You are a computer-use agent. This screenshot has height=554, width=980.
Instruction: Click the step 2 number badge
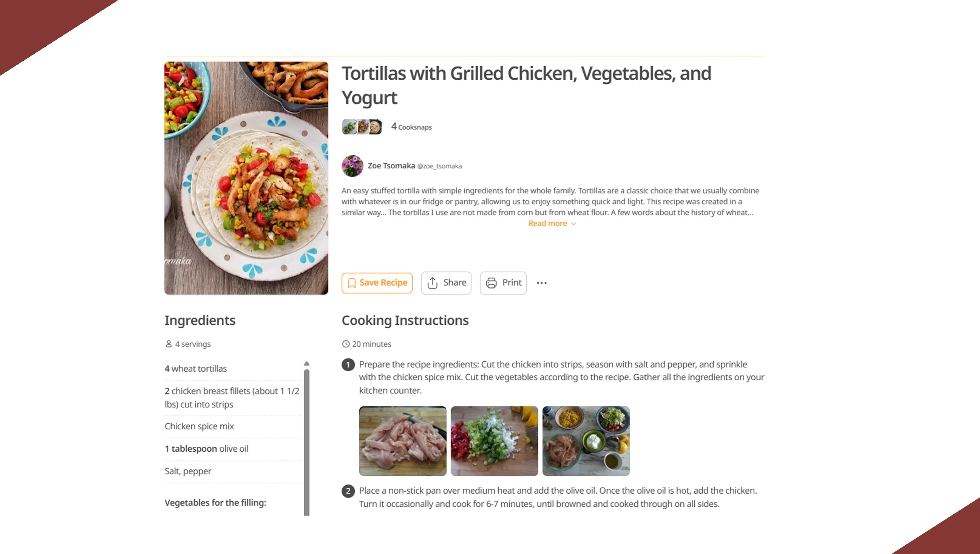pos(348,491)
